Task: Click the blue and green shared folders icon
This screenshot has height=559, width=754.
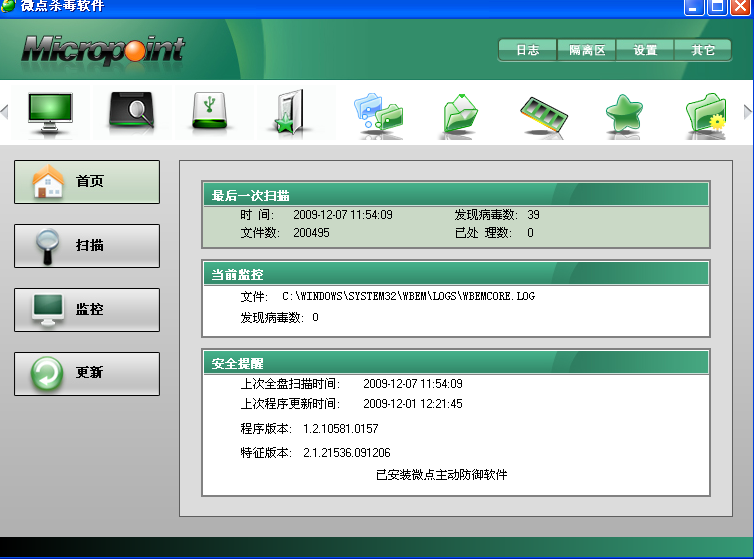Action: 378,113
